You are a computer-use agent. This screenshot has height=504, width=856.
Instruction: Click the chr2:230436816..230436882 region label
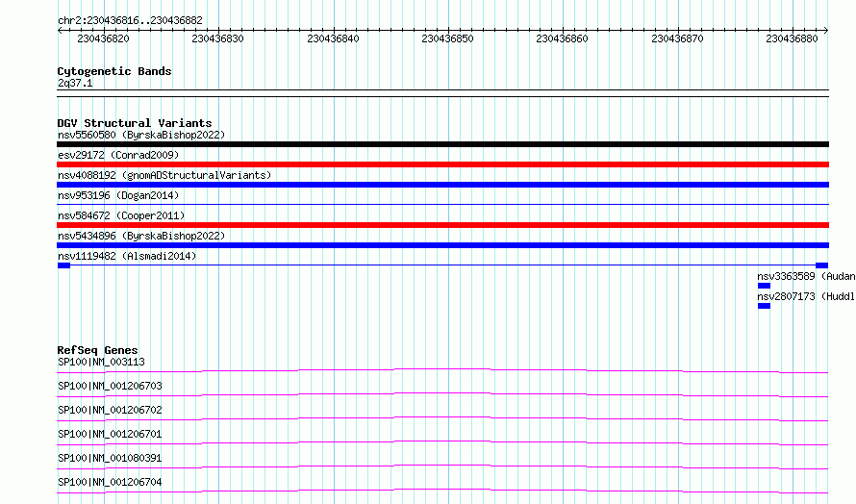pyautogui.click(x=130, y=20)
